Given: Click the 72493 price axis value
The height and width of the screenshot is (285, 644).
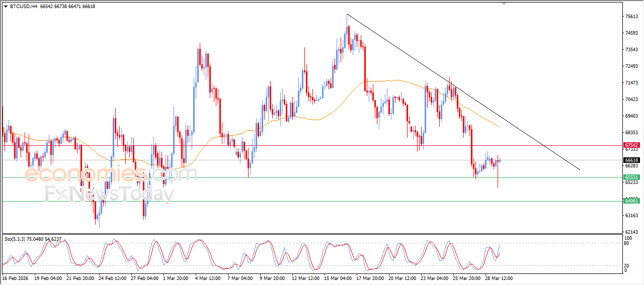Looking at the screenshot, I should click(631, 66).
